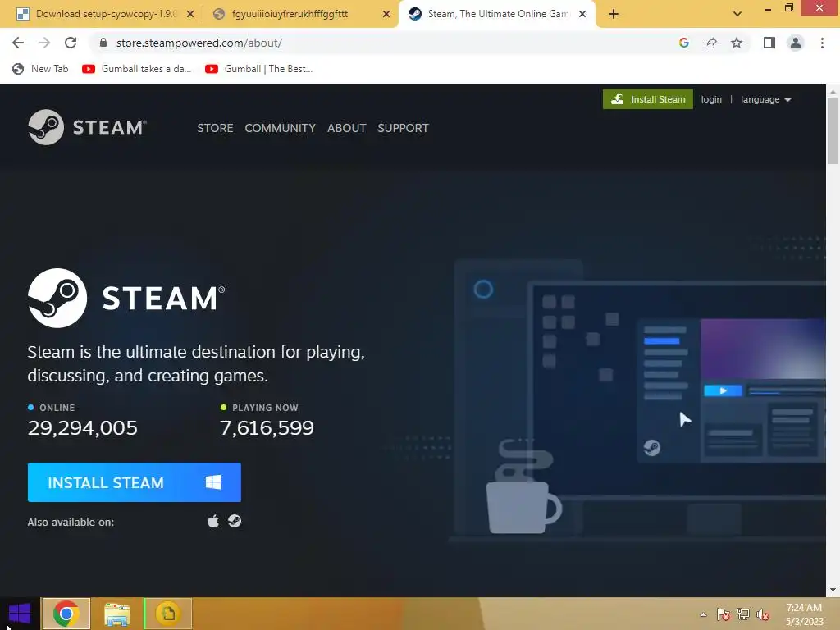This screenshot has width=840, height=630.
Task: Click the SteamOS availability icon
Action: point(235,521)
